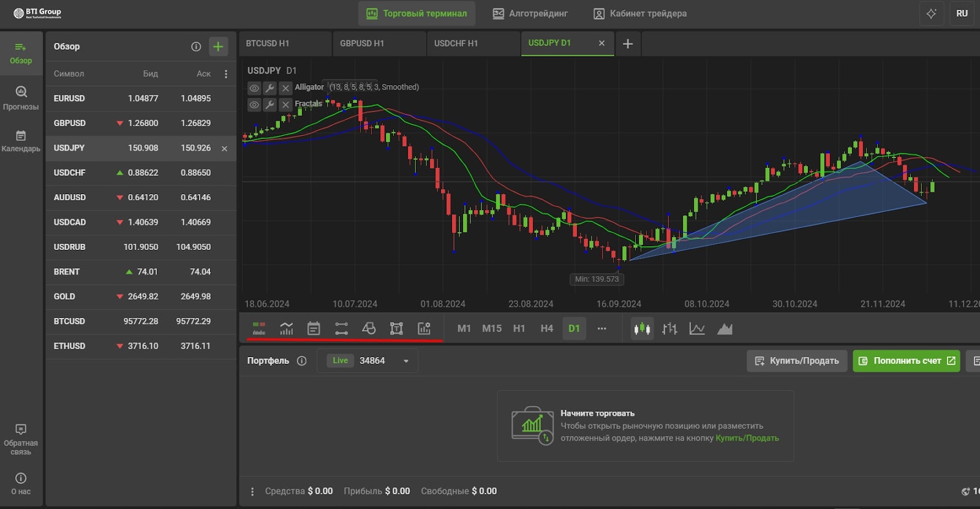Open Алготрейдинг section
The image size is (980, 509).
pyautogui.click(x=530, y=13)
